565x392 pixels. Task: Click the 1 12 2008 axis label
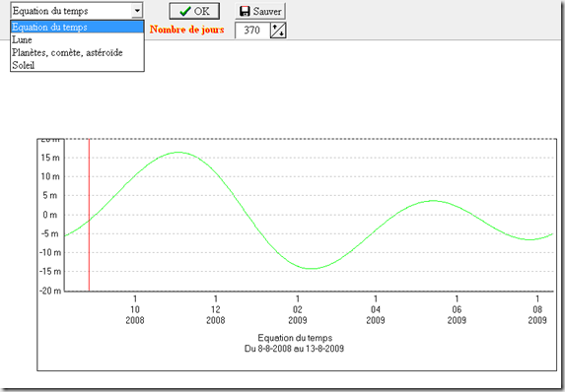point(216,309)
